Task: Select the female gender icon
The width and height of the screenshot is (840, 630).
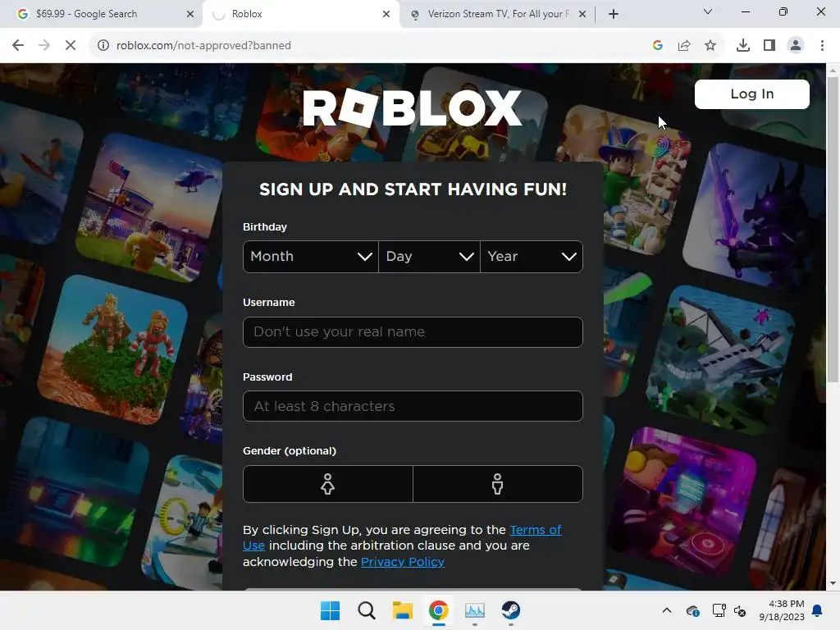Action: (327, 484)
